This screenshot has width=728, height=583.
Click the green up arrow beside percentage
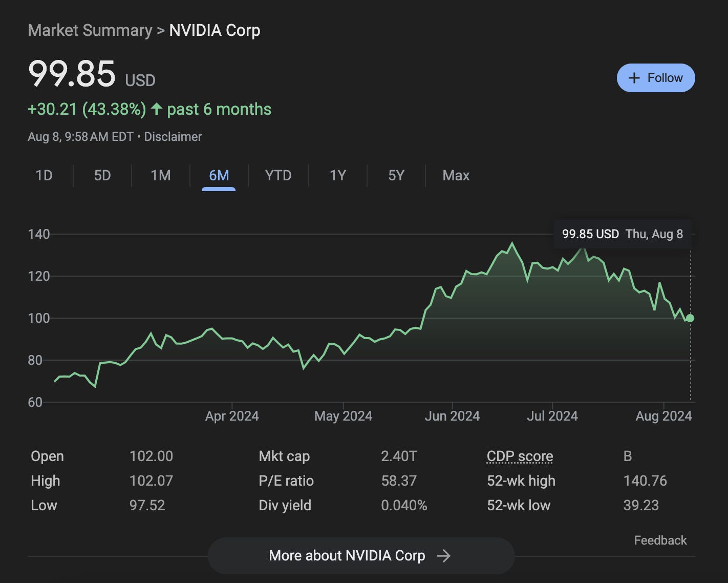point(157,109)
